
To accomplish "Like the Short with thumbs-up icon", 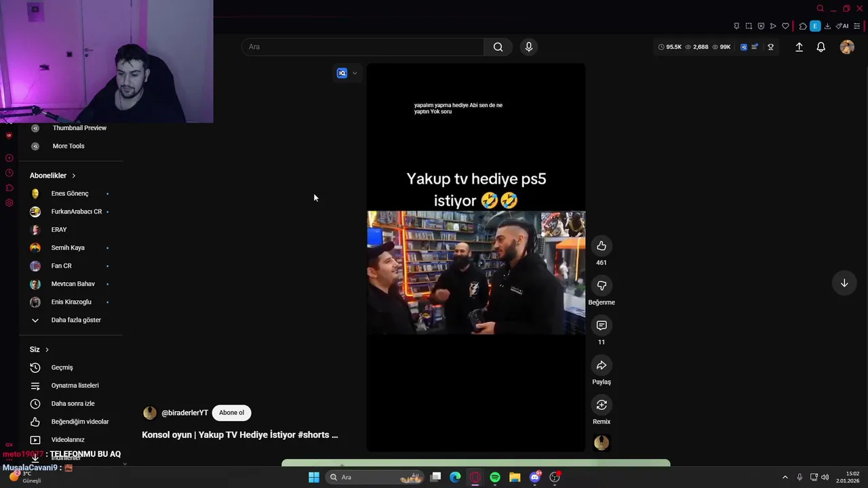I will [601, 246].
